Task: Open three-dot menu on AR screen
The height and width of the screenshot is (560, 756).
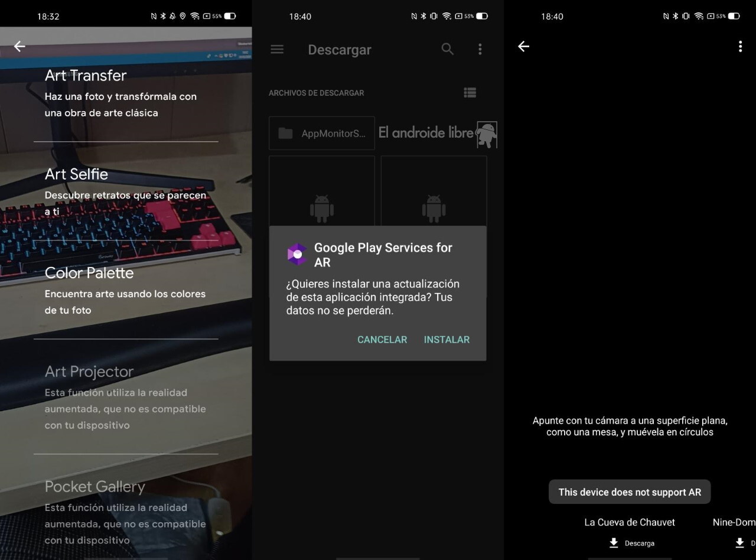Action: click(740, 46)
